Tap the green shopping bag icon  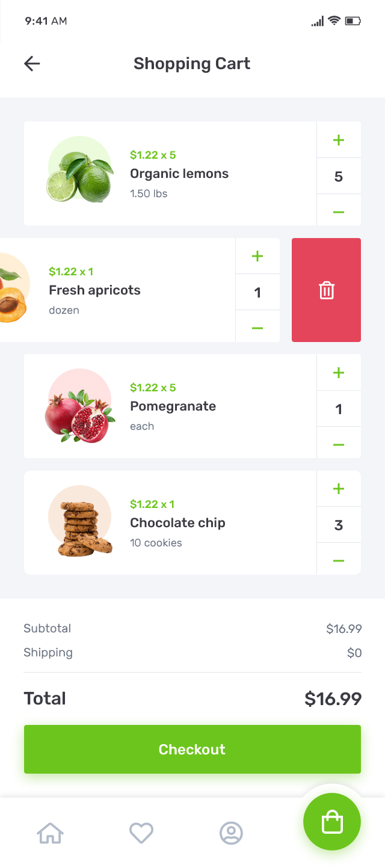tap(331, 822)
